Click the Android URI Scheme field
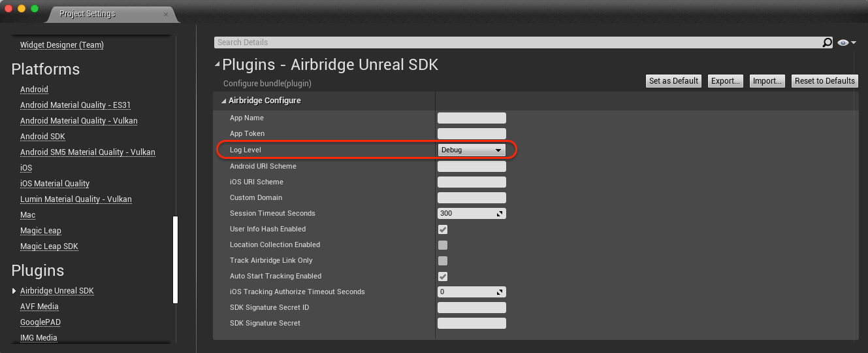868x353 pixels. (x=472, y=167)
